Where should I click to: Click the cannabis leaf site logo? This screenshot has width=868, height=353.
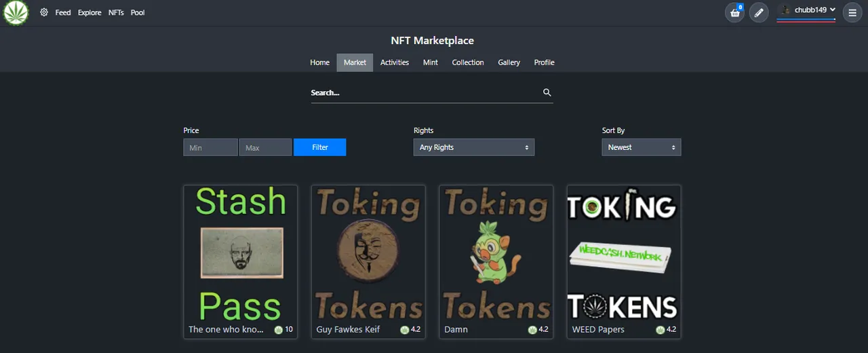pyautogui.click(x=16, y=13)
